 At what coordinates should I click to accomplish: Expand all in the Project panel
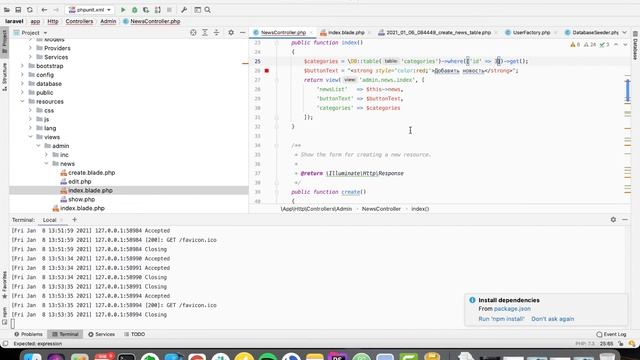[205, 33]
